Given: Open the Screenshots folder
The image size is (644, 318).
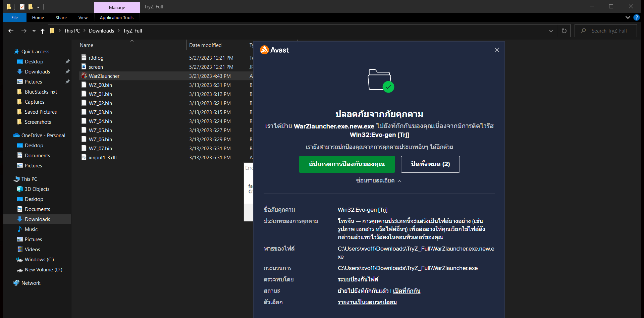Looking at the screenshot, I should 38,122.
